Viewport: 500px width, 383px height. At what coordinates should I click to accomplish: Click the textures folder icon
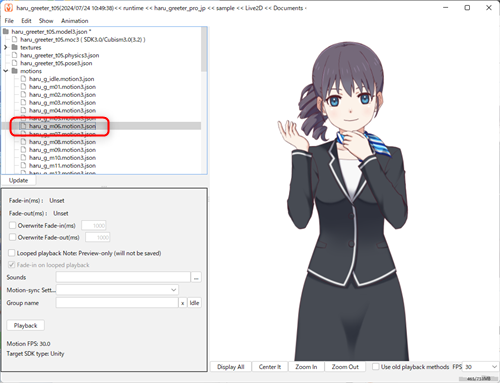pyautogui.click(x=14, y=47)
